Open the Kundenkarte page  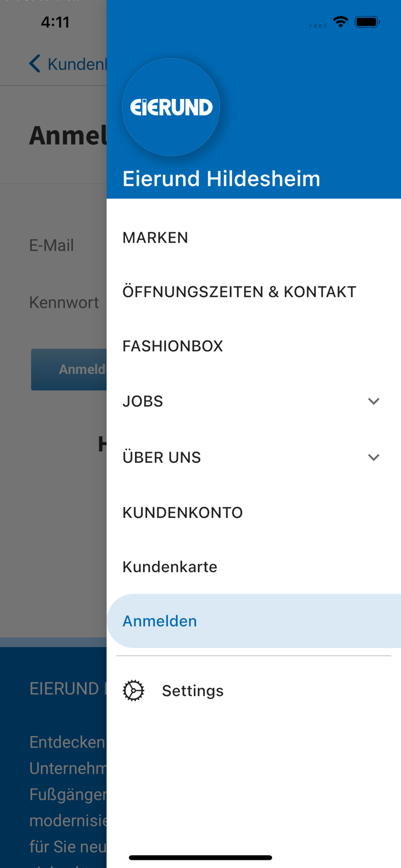click(170, 567)
